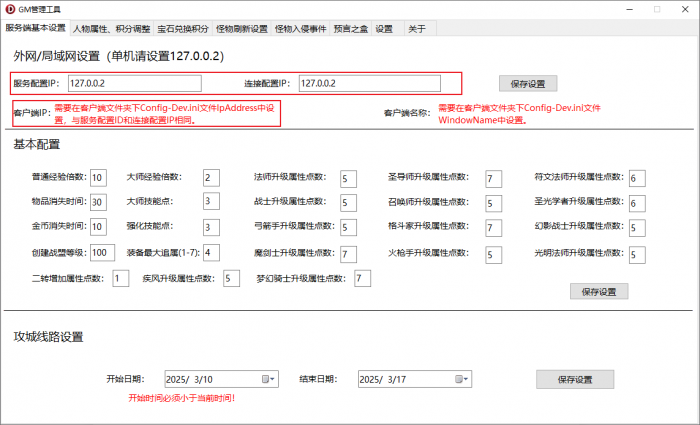This screenshot has height=425, width=700.
Task: Click 保存设置 in the 攻城线路设置 section
Action: tap(574, 379)
